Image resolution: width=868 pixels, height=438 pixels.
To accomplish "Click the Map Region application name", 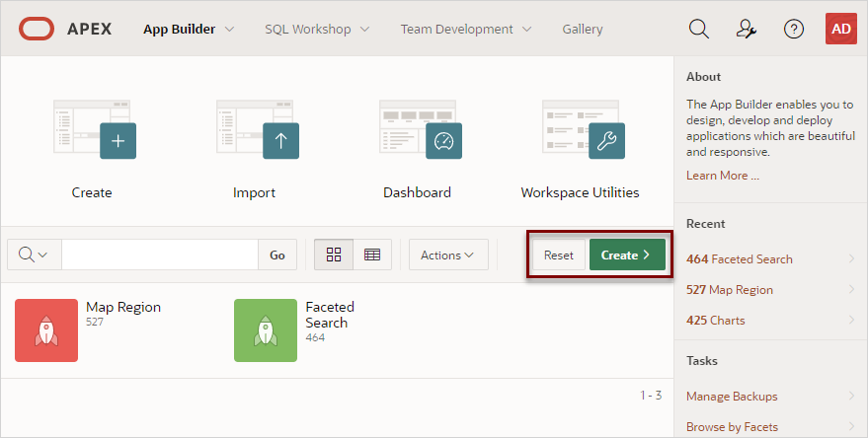I will (x=123, y=307).
